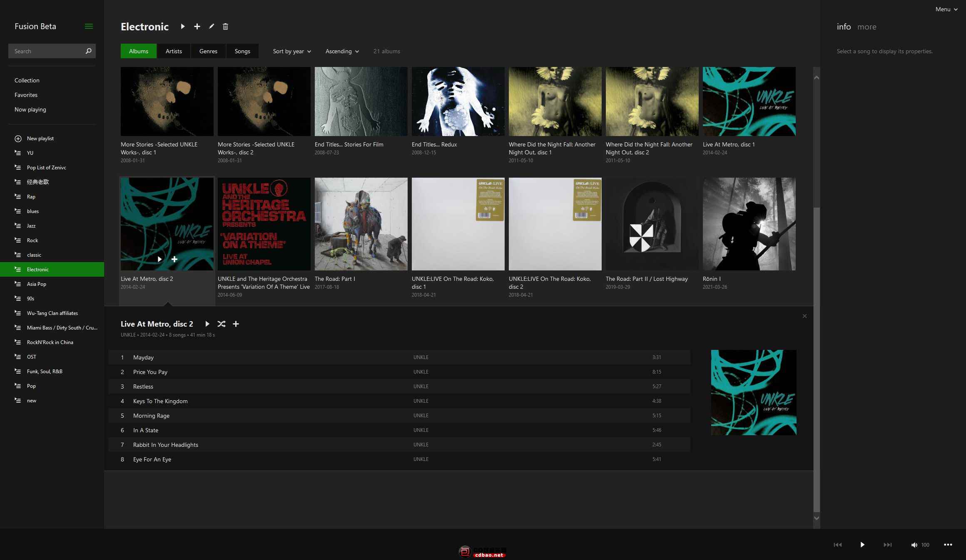Select the Electronic playlist in sidebar
Viewport: 966px width, 560px height.
point(52,270)
